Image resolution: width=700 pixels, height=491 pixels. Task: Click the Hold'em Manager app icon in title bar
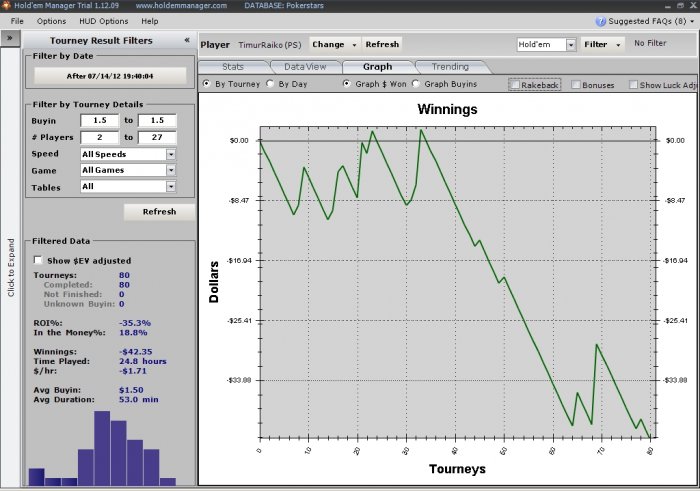coord(6,5)
